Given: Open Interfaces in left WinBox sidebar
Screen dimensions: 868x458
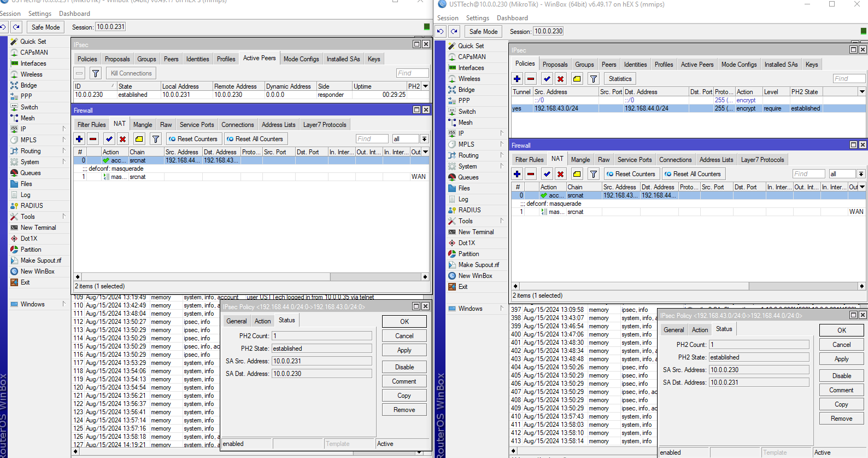Looking at the screenshot, I should pyautogui.click(x=33, y=63).
